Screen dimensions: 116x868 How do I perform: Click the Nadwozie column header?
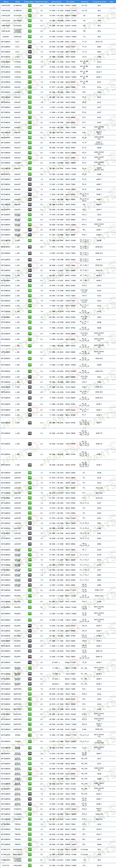(84, 1)
